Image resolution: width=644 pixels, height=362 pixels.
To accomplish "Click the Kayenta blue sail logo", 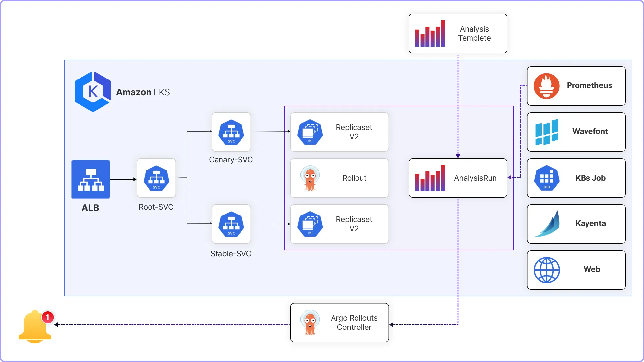I will [x=547, y=224].
